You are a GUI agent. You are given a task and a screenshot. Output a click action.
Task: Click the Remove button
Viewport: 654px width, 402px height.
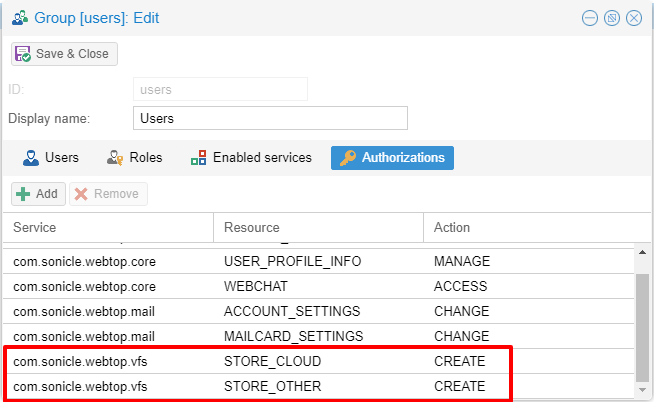pyautogui.click(x=107, y=194)
